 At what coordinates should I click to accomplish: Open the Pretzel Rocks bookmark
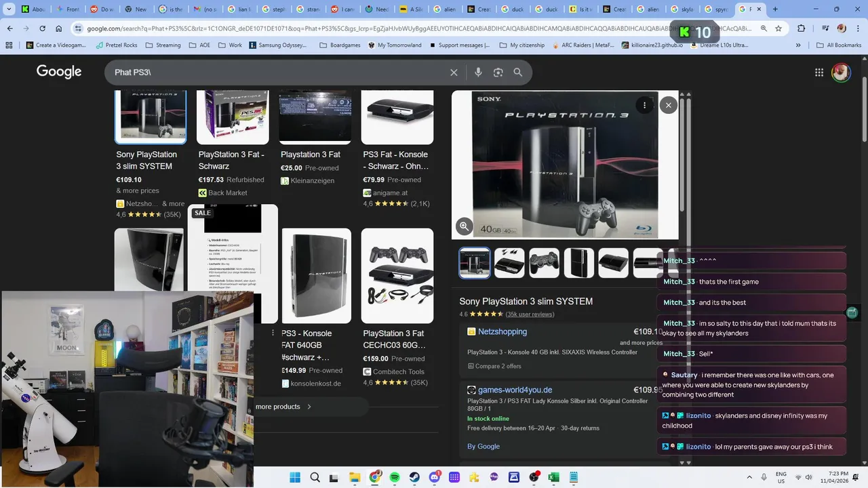click(115, 45)
